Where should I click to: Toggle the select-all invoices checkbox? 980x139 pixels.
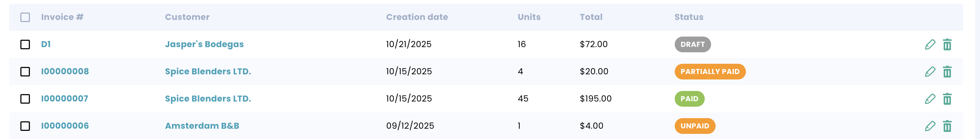tap(25, 17)
